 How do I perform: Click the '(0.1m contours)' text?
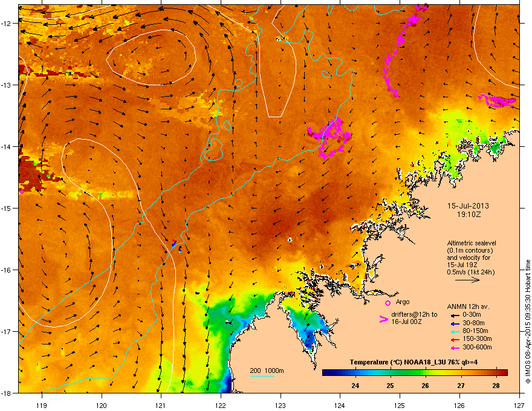(470, 251)
